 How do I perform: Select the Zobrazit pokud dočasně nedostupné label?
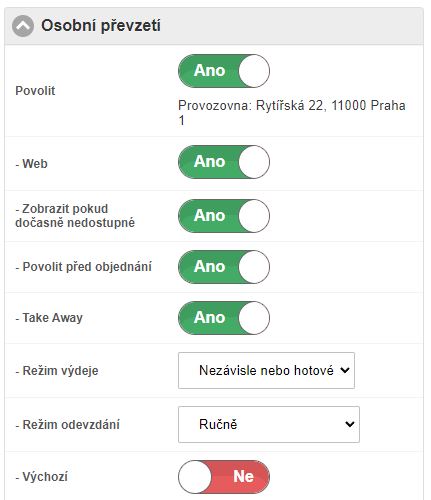tap(75, 216)
